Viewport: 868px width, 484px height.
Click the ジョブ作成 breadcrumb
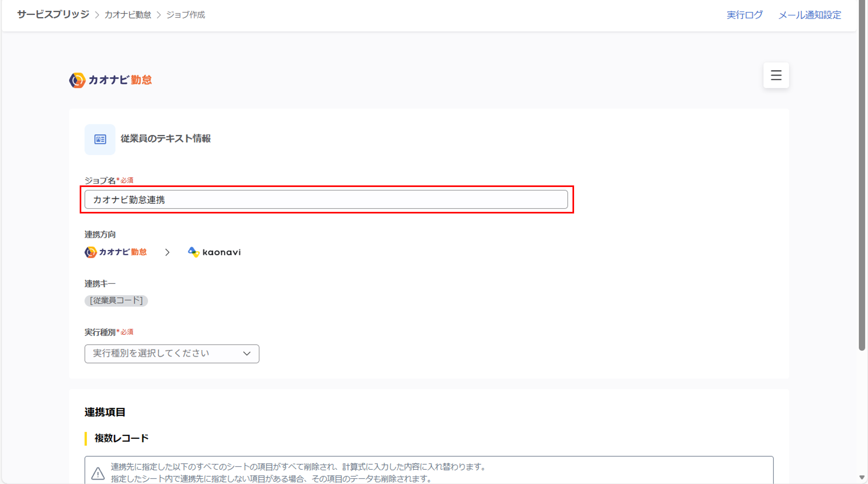(186, 15)
